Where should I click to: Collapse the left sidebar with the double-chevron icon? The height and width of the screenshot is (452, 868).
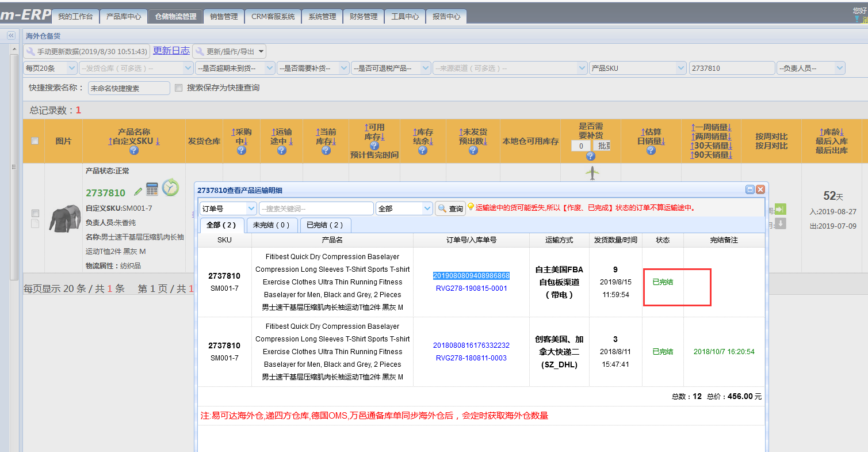pyautogui.click(x=10, y=36)
